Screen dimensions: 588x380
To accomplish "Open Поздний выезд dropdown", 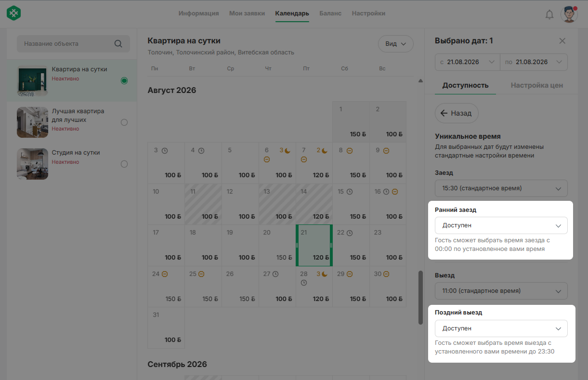I will pyautogui.click(x=501, y=328).
